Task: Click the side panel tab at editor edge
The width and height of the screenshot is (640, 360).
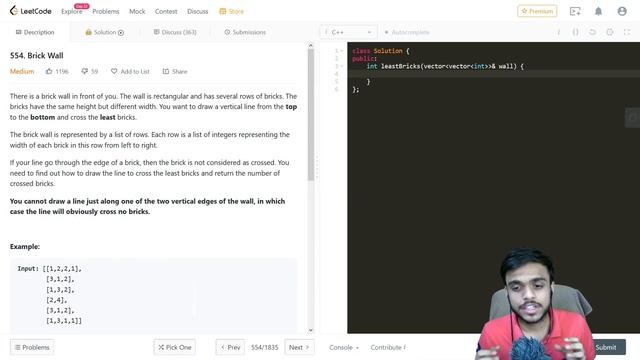Action: click(633, 118)
